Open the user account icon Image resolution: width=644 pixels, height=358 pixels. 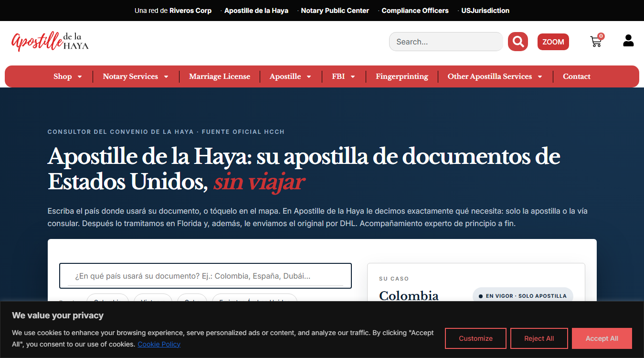[x=628, y=41]
